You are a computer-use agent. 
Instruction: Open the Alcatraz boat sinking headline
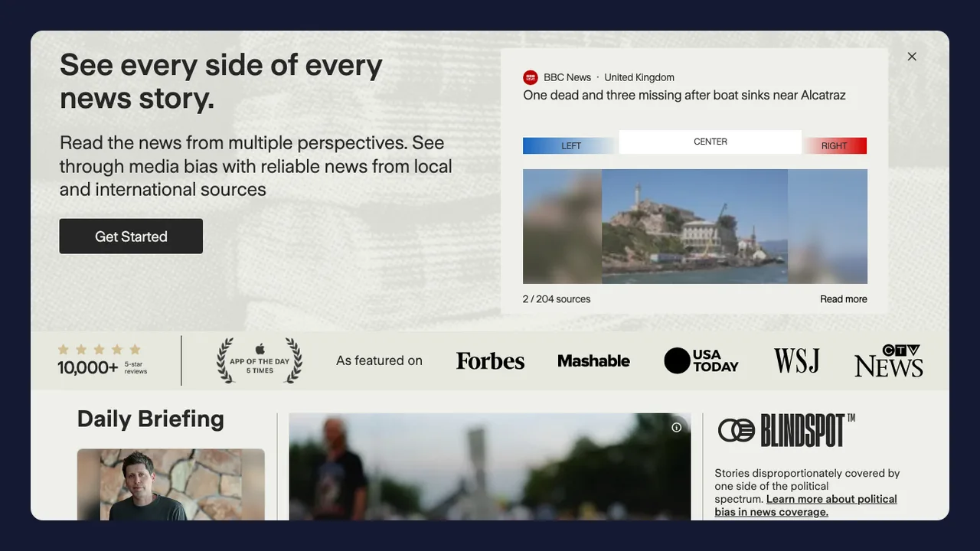pos(684,96)
